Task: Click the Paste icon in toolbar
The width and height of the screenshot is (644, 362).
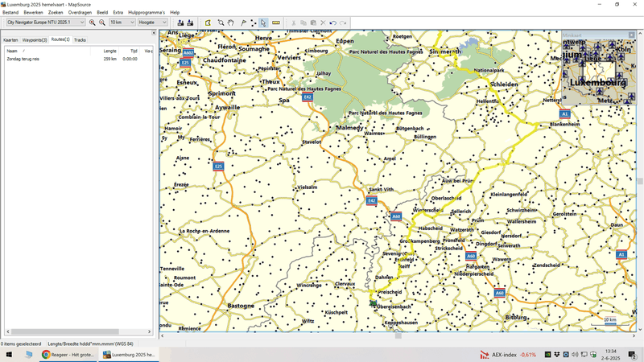Action: coord(313,23)
